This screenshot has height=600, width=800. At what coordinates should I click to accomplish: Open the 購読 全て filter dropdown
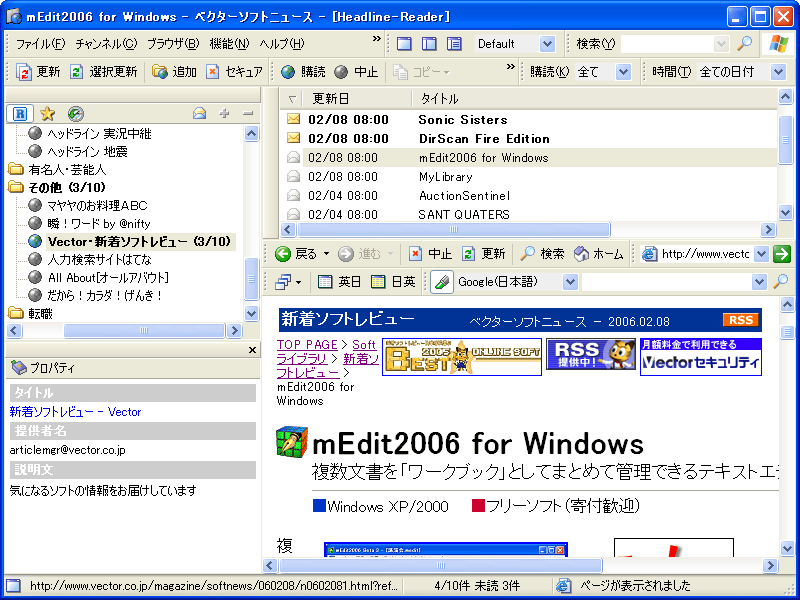(x=623, y=72)
